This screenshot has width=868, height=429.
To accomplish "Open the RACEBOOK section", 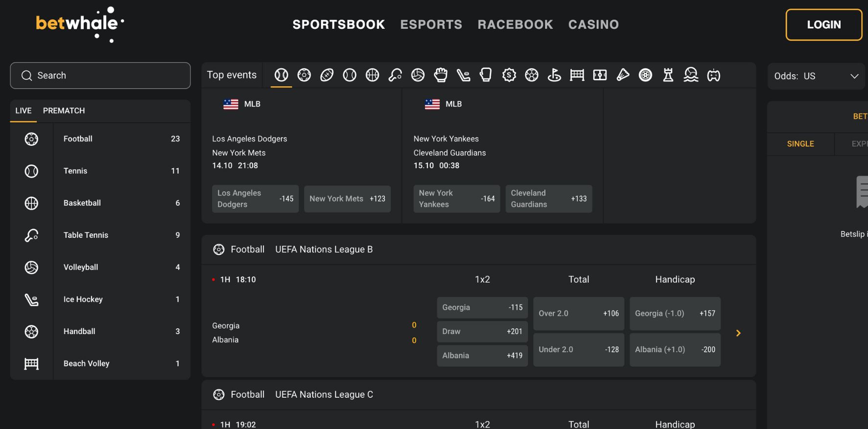I will [516, 24].
